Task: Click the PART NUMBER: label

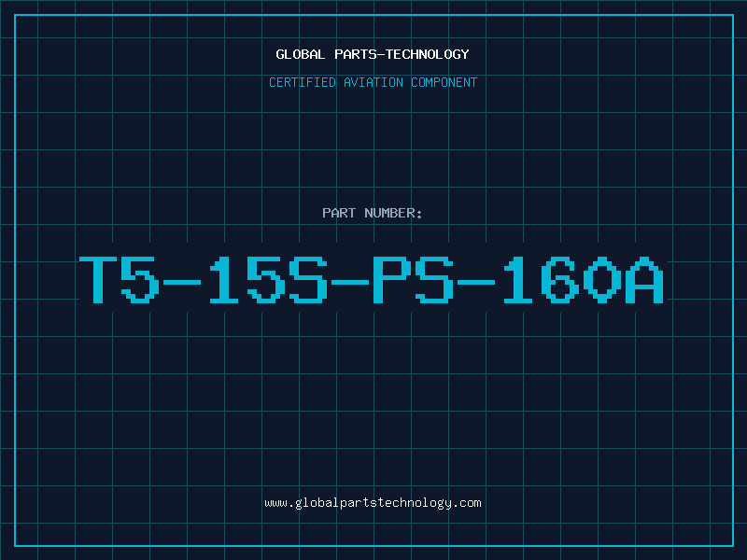Action: pos(372,213)
